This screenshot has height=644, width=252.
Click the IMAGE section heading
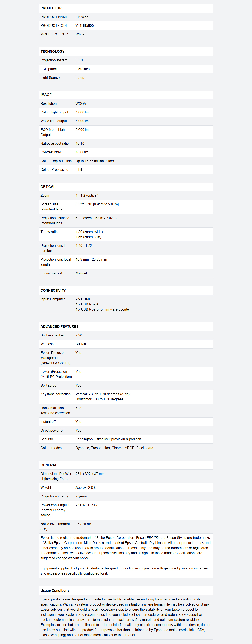point(46,95)
